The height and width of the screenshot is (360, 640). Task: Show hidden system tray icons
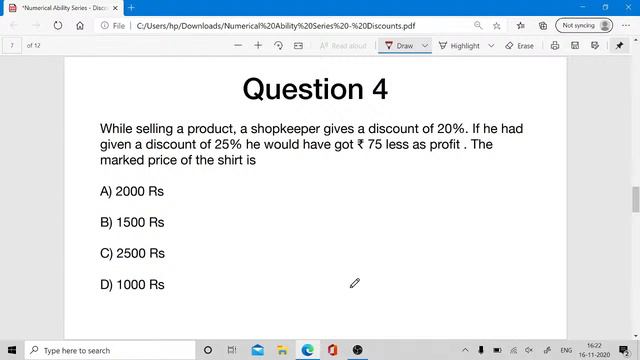[465, 350]
